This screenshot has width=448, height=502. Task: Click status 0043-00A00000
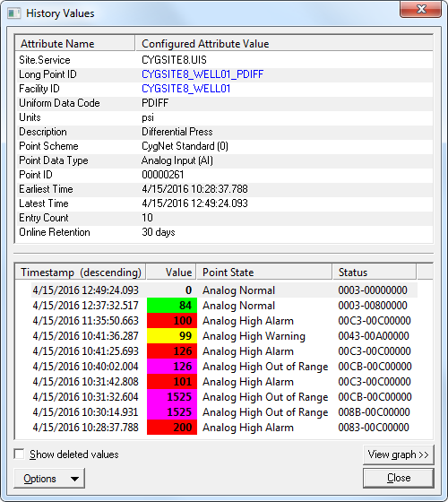(x=374, y=336)
